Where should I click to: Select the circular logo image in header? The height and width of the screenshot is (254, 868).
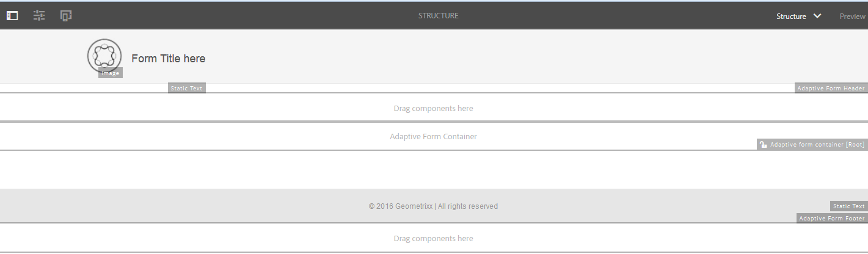[104, 55]
